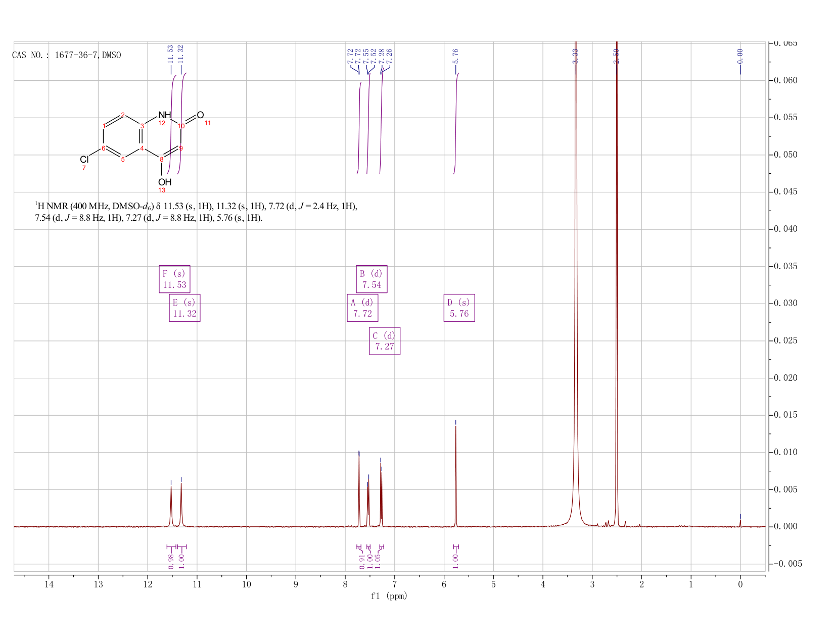Click the 1.00 integral under the 7.54 doublet
Screen dimensions: 834x644
[369, 561]
